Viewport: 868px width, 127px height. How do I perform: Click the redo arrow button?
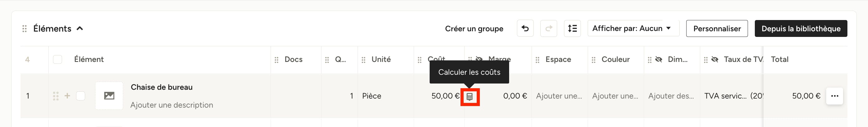click(x=548, y=28)
